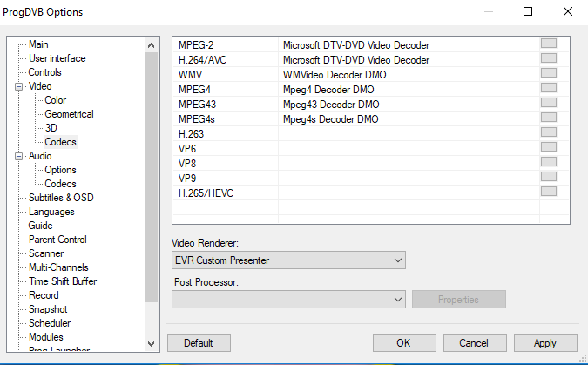The height and width of the screenshot is (365, 588).
Task: Collapse the Audio tree node
Action: tap(19, 156)
